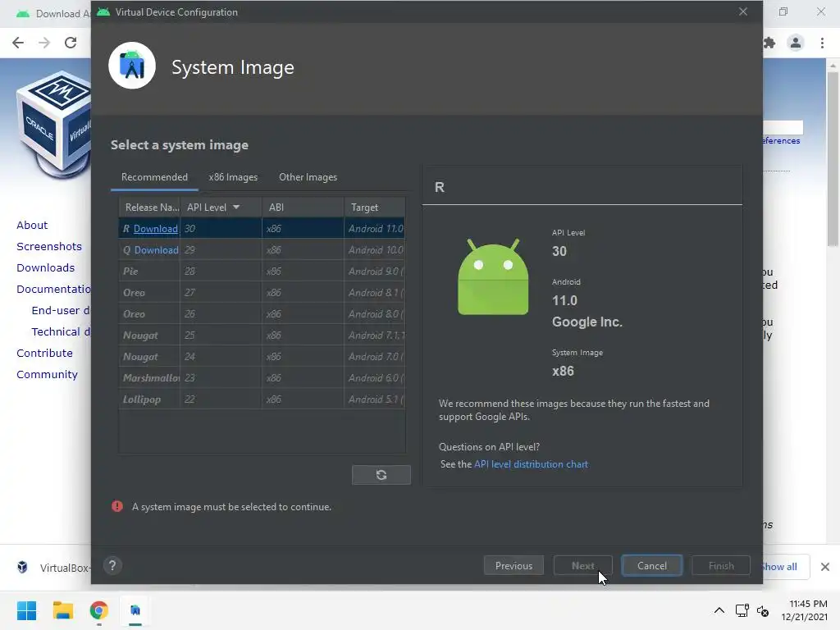The height and width of the screenshot is (630, 840).
Task: Go back in the Chrome browser
Action: 18,43
